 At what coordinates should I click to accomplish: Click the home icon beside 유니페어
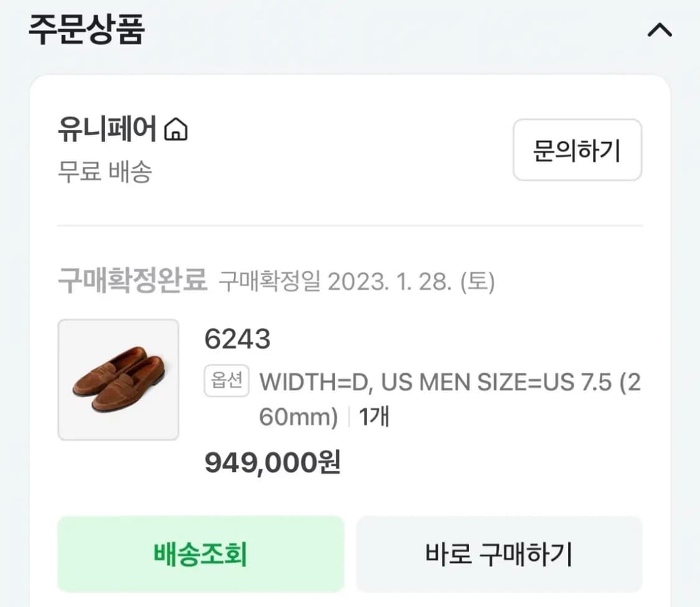click(175, 131)
